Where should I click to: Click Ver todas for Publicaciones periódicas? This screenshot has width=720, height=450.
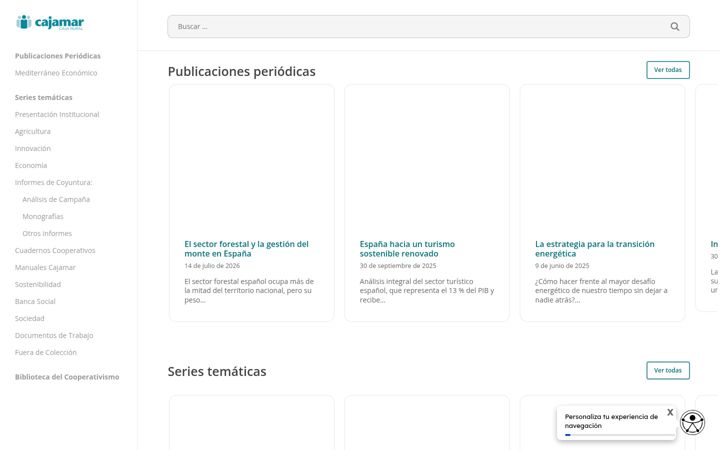[668, 70]
